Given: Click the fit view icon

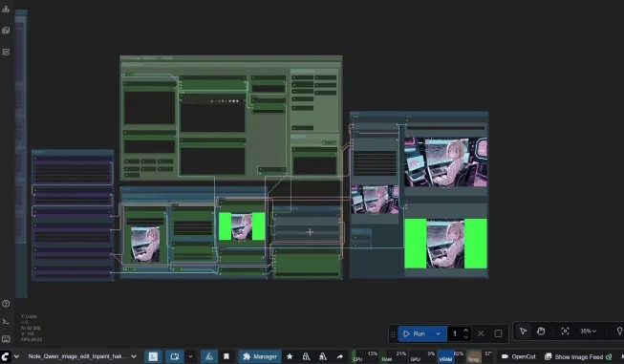Looking at the screenshot, I should pyautogui.click(x=565, y=331).
